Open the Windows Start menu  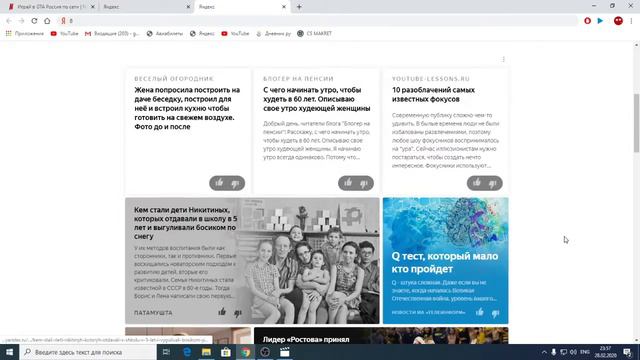pos(9,352)
